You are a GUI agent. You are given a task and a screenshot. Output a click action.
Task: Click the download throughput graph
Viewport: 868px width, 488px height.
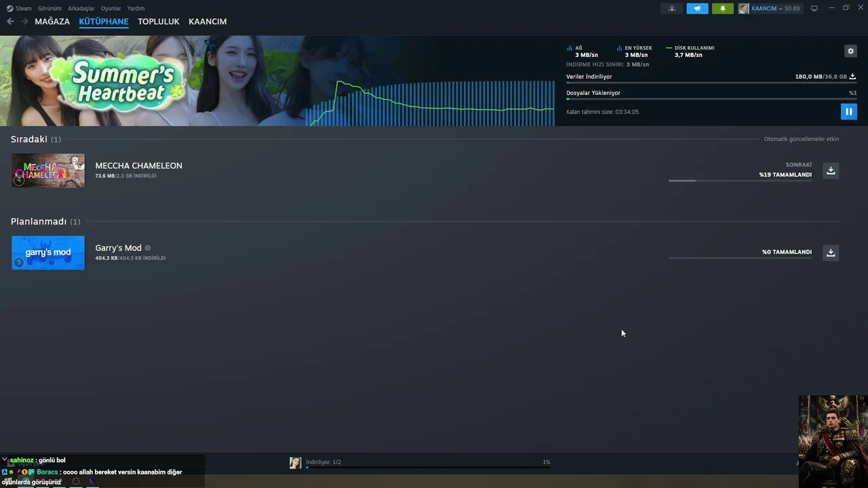click(x=431, y=103)
